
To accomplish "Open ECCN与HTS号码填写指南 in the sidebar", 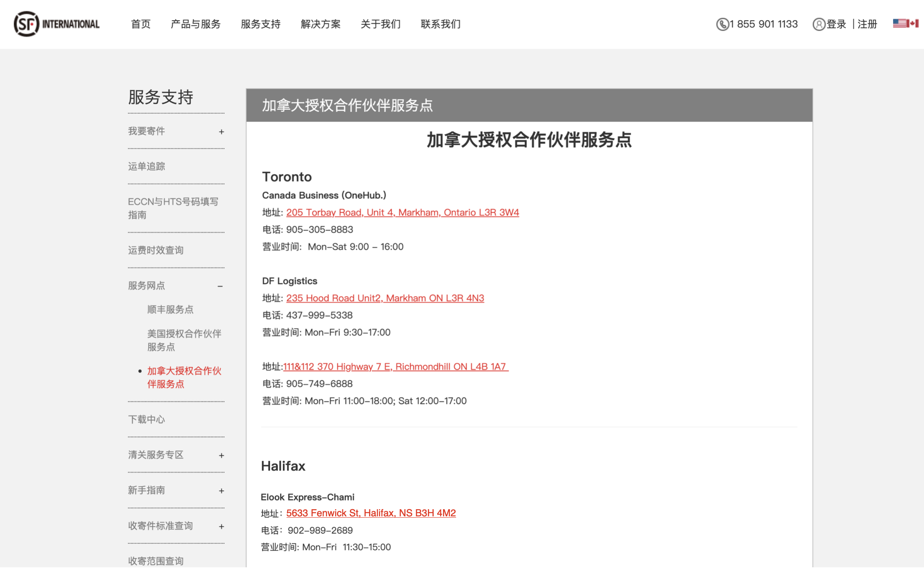I will 173,208.
